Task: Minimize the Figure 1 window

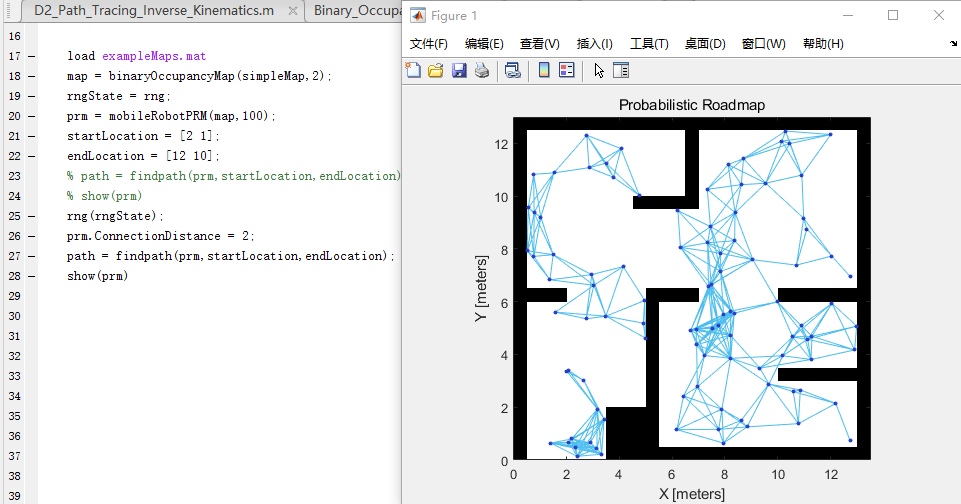Action: pyautogui.click(x=848, y=15)
